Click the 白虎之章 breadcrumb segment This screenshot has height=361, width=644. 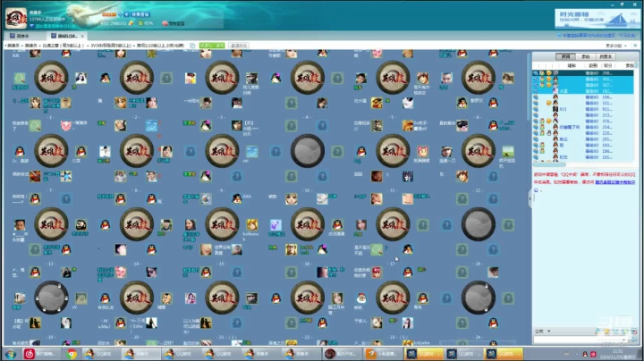click(64, 46)
